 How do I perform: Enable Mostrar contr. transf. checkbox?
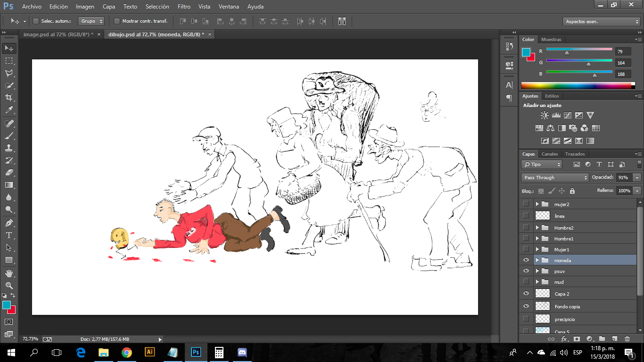pos(117,21)
